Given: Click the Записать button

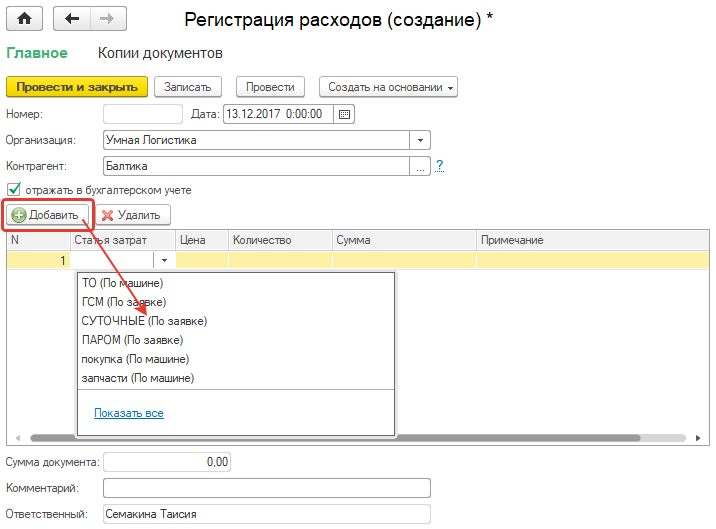Looking at the screenshot, I should (188, 87).
